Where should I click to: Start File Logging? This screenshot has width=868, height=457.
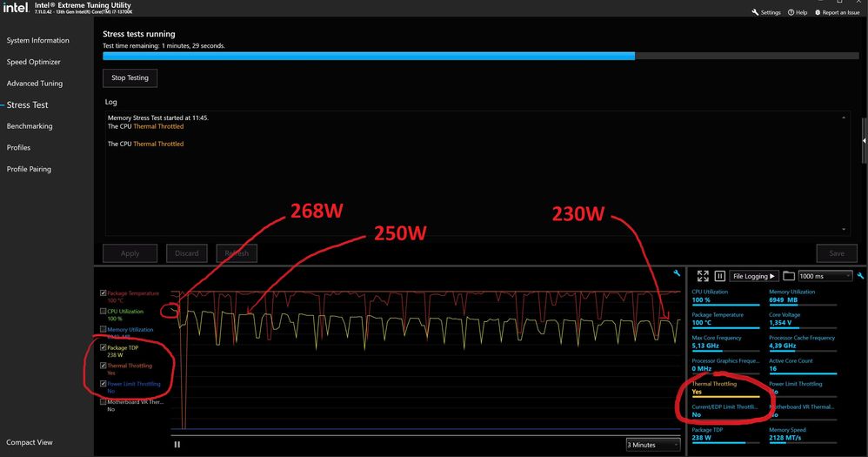tap(753, 276)
